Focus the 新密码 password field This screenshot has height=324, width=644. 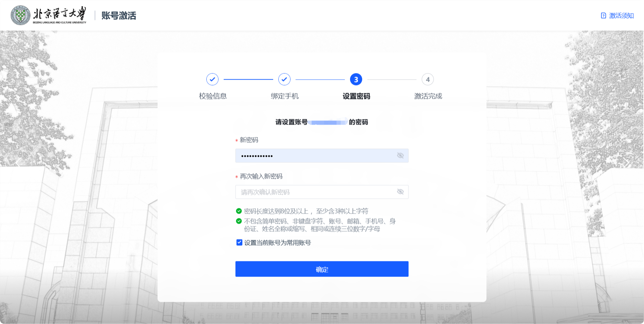315,156
